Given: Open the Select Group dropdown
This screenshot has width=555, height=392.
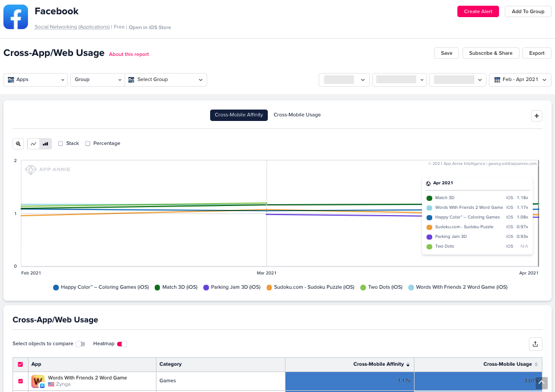Looking at the screenshot, I should [x=166, y=80].
